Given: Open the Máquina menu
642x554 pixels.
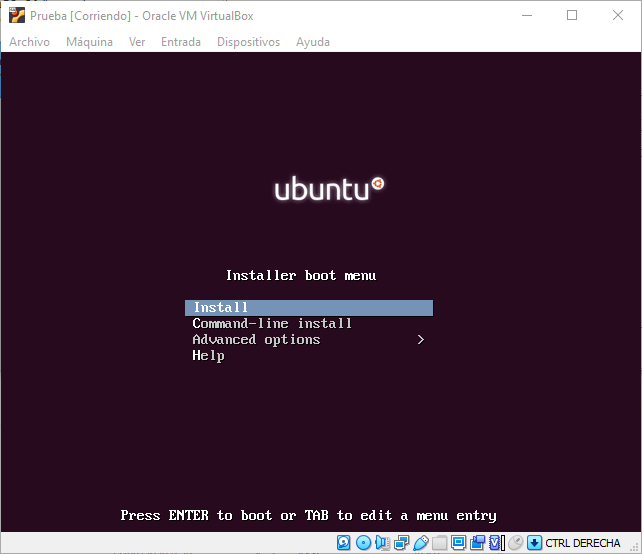Looking at the screenshot, I should coord(89,42).
